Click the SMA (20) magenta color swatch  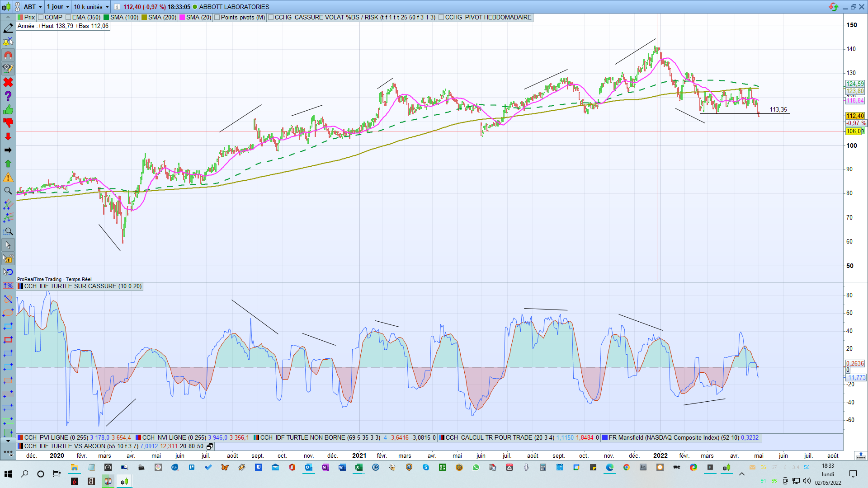(x=182, y=17)
